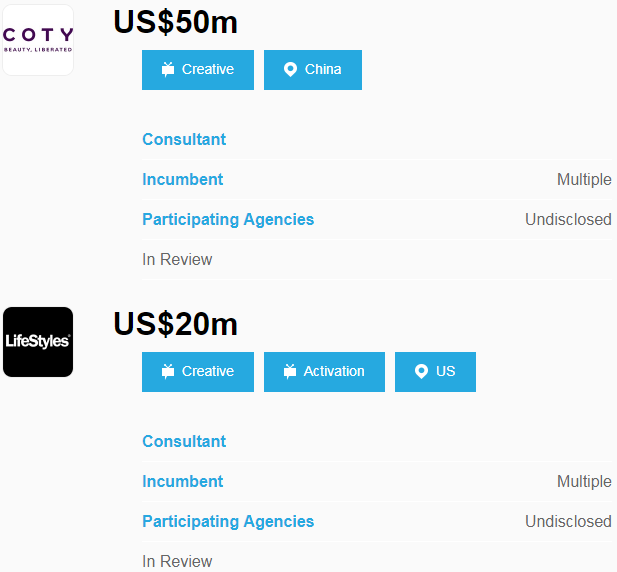Click the Incumbent link under LifeStyles
Screen dimensions: 617x572
(183, 482)
